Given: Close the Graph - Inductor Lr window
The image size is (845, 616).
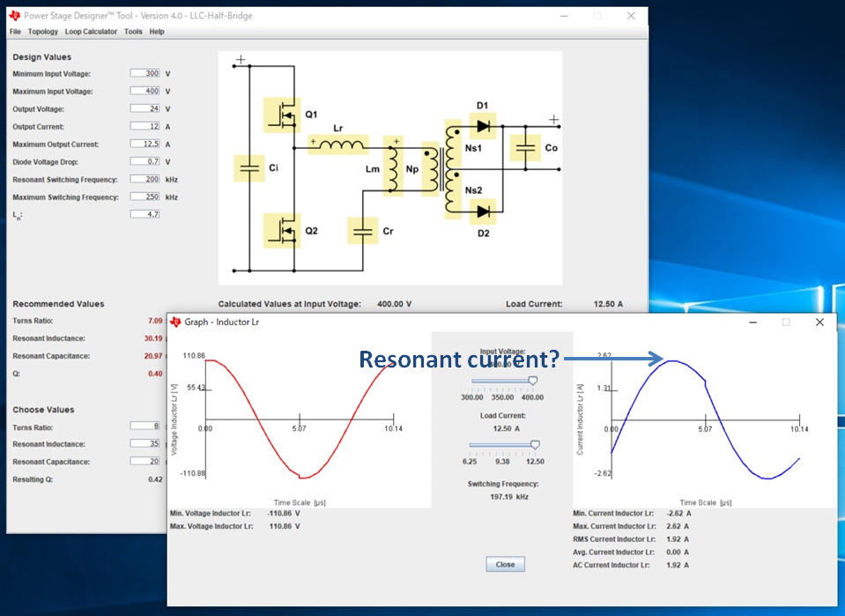Looking at the screenshot, I should (819, 323).
